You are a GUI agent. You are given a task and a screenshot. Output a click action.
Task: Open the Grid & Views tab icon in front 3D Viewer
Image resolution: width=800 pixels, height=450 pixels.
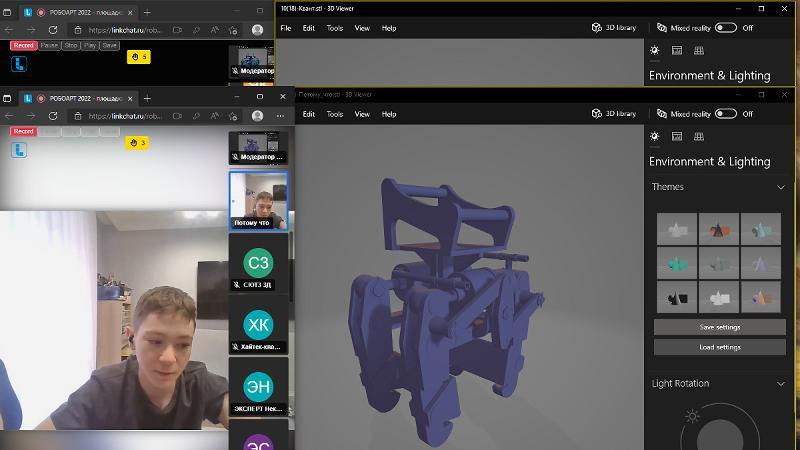[x=699, y=136]
